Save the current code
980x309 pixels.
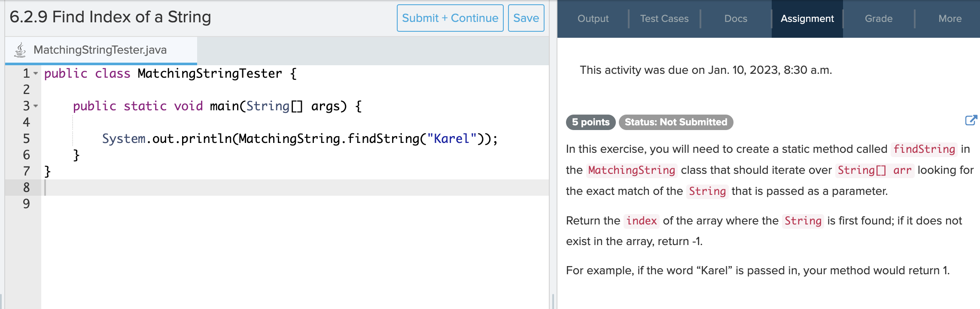pyautogui.click(x=526, y=18)
